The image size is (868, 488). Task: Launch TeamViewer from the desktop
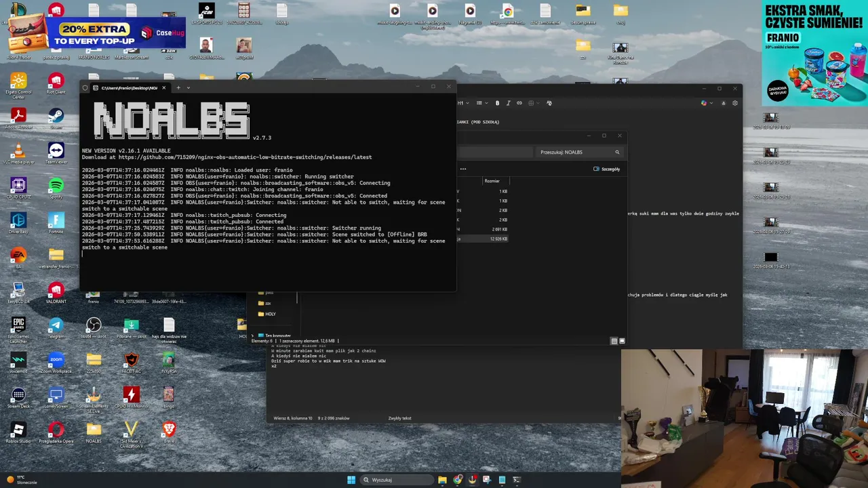click(56, 154)
